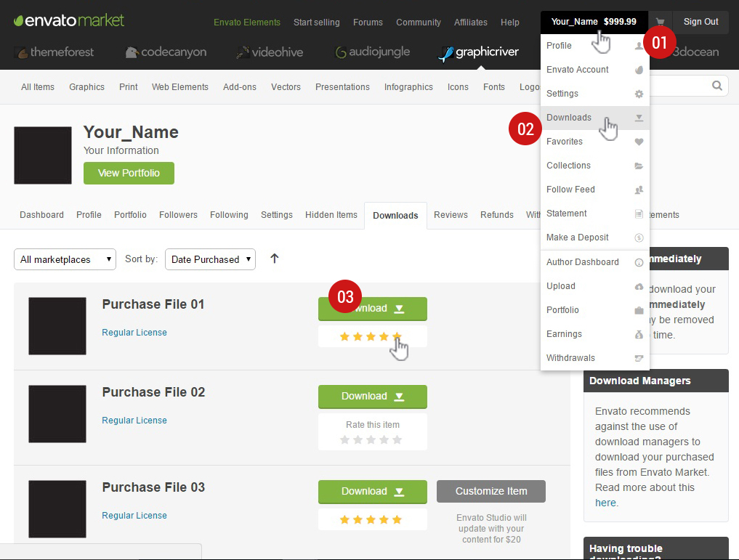Open the Fonts category
The width and height of the screenshot is (739, 560).
[493, 87]
